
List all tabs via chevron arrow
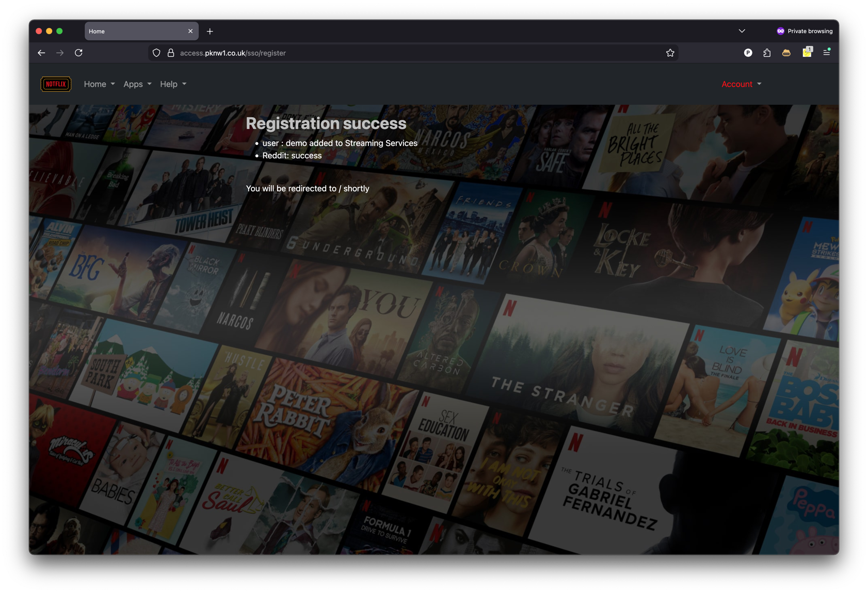coord(742,31)
